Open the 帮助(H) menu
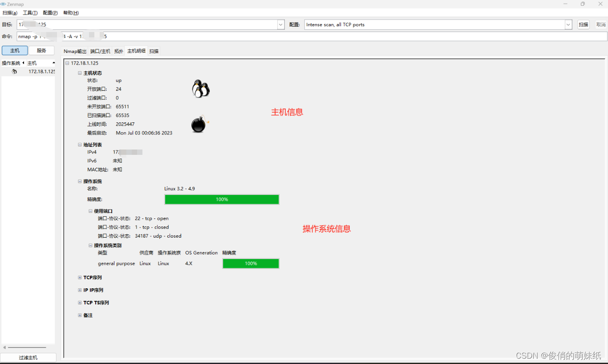The image size is (608, 364). point(71,13)
